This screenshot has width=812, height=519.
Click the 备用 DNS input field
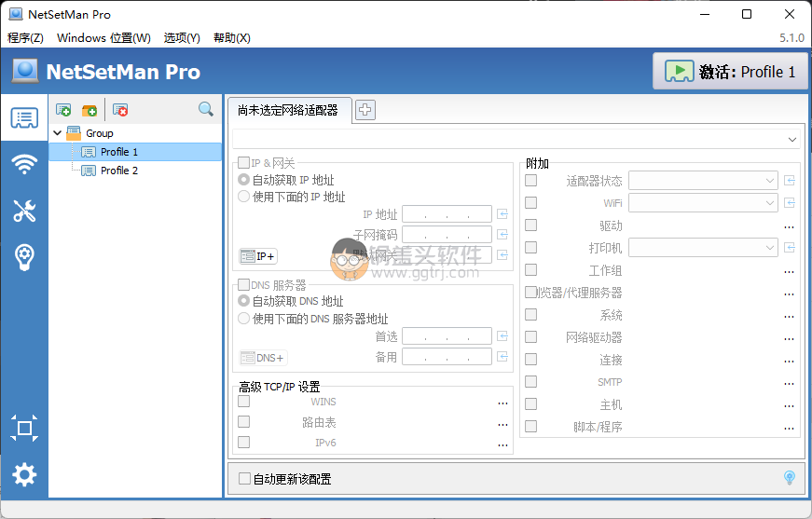[x=447, y=357]
